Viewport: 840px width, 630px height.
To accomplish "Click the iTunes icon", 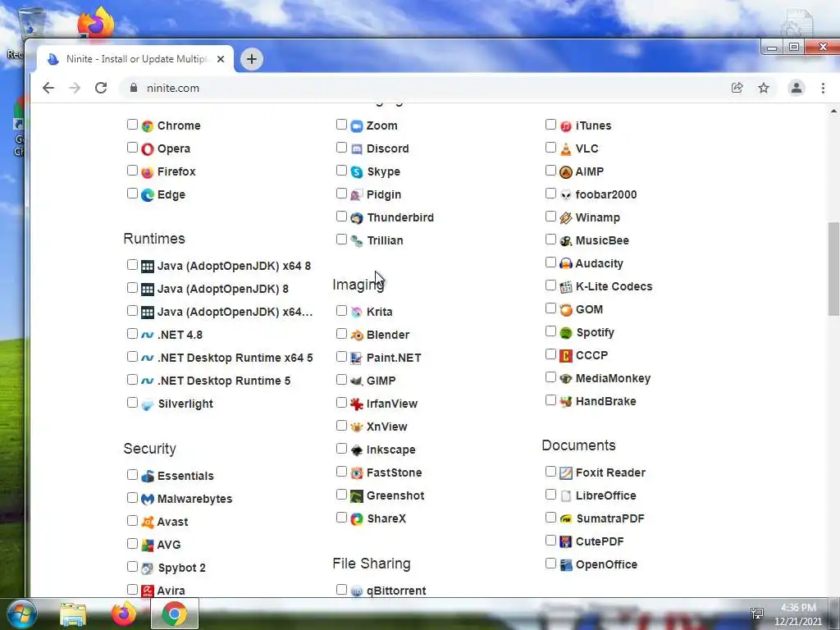I will [x=566, y=126].
